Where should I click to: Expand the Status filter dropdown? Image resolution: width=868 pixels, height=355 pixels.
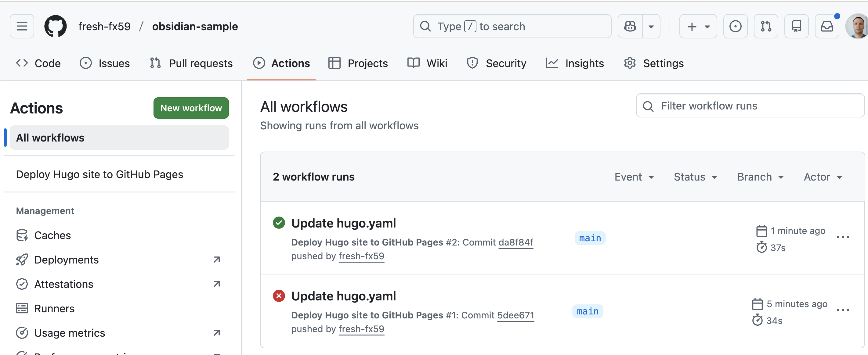pos(696,177)
